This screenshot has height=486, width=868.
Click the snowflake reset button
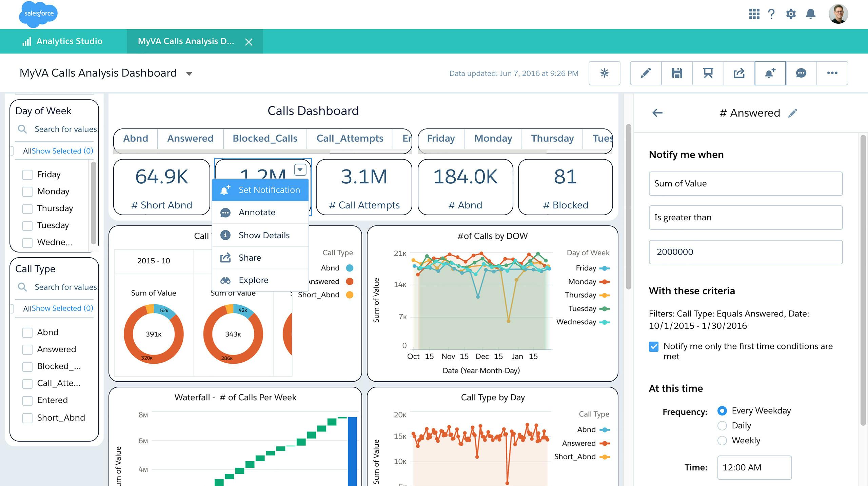tap(604, 73)
